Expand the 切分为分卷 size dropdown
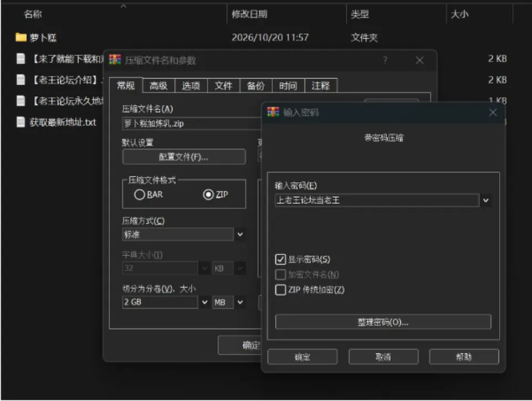The width and height of the screenshot is (532, 401). 204,302
